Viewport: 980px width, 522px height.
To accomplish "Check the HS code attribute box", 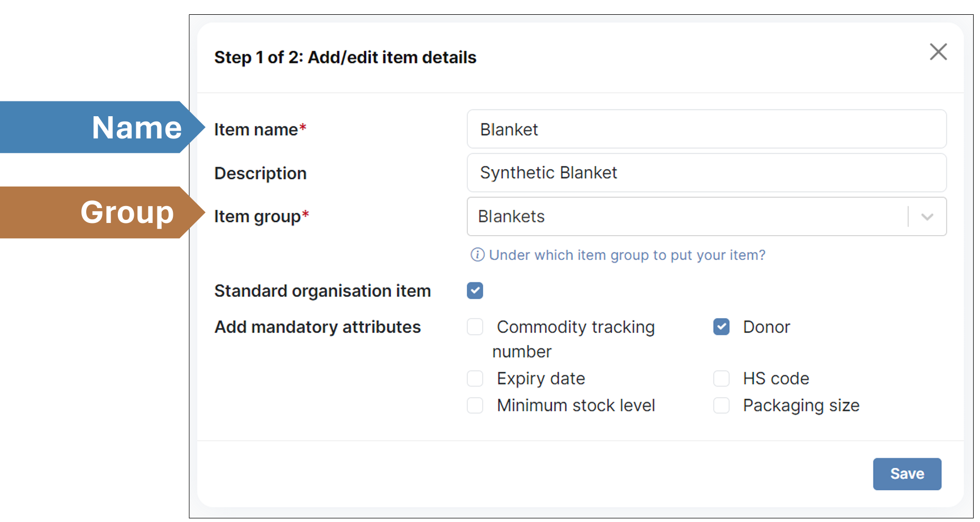I will tap(721, 379).
